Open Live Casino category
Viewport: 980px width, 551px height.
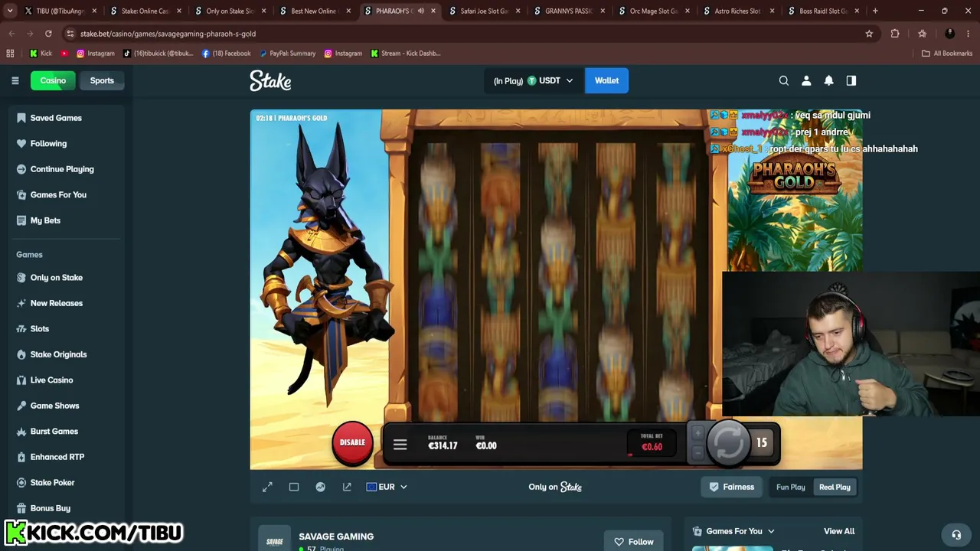(x=51, y=380)
